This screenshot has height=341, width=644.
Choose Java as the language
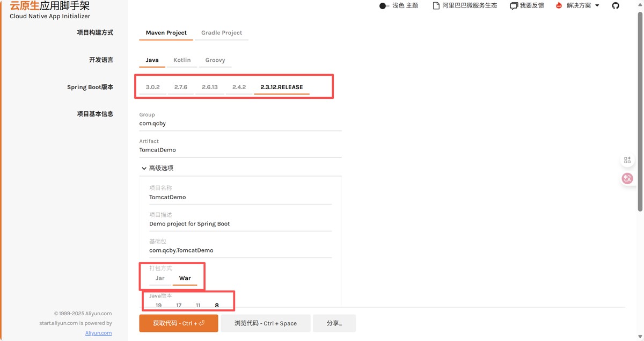pyautogui.click(x=152, y=60)
